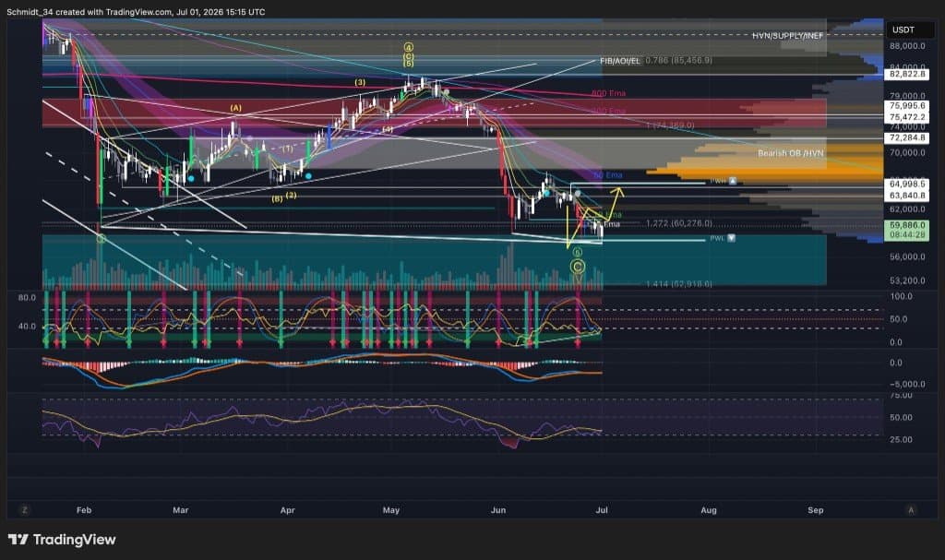This screenshot has height=560, width=945.
Task: Click Apr on the time axis
Action: 288,510
